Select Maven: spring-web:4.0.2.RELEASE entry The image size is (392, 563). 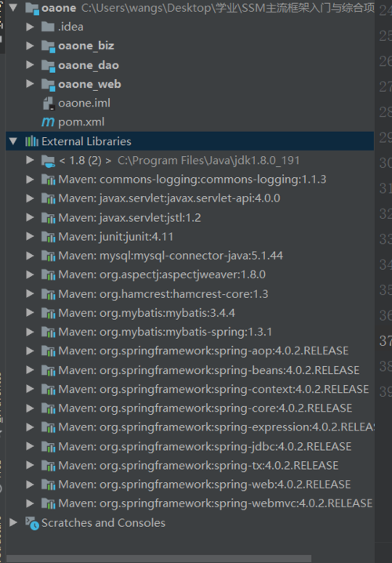coord(205,485)
